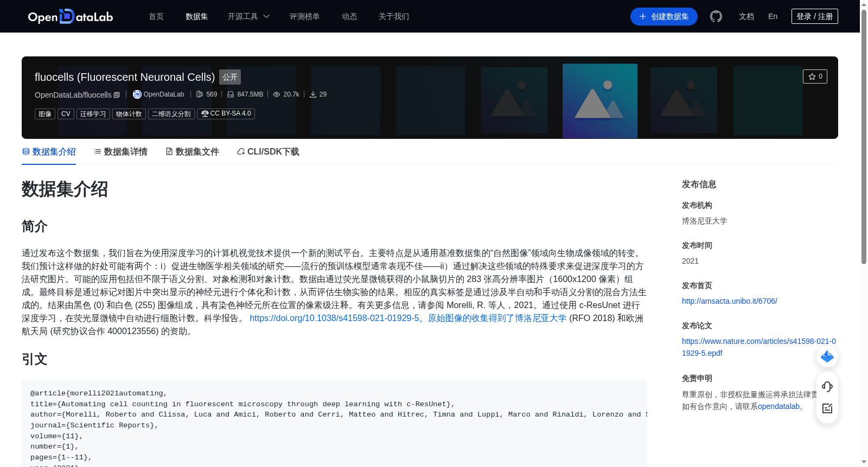Click the 物体计数 tag

click(x=129, y=114)
